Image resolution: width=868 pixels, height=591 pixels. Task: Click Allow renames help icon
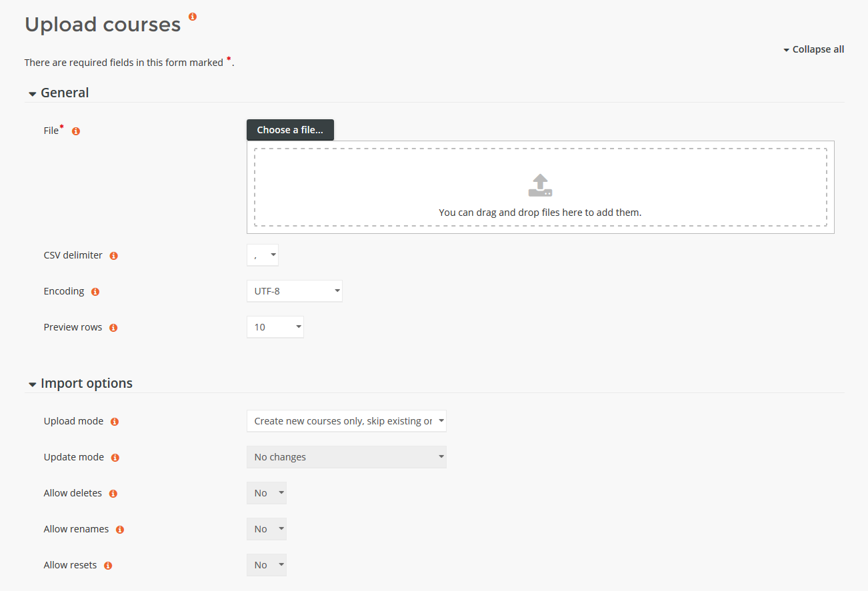[x=120, y=530]
